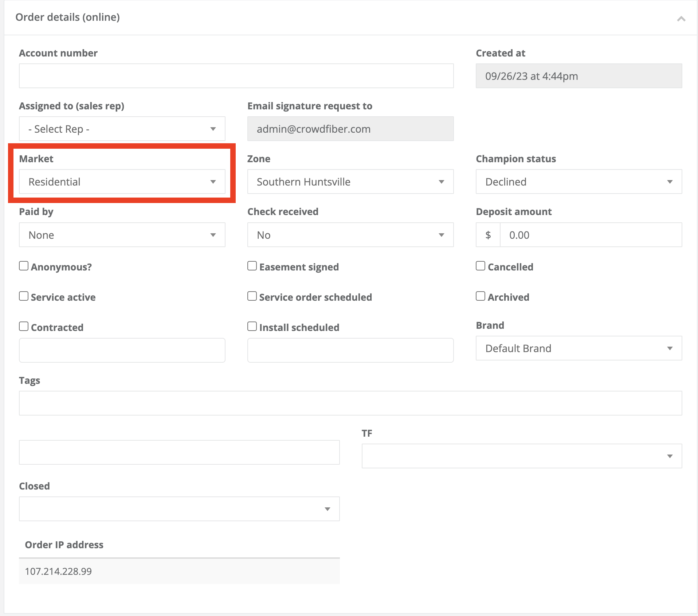The width and height of the screenshot is (698, 616).
Task: Mark the order as Archived
Action: click(481, 296)
